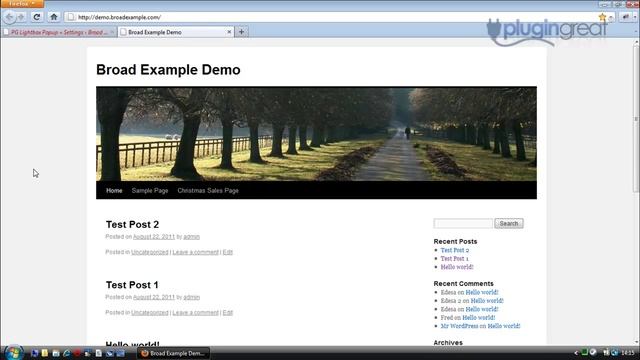Click Hello world! in the Fred comment
Viewport: 640px width, 360px height.
coord(478,318)
